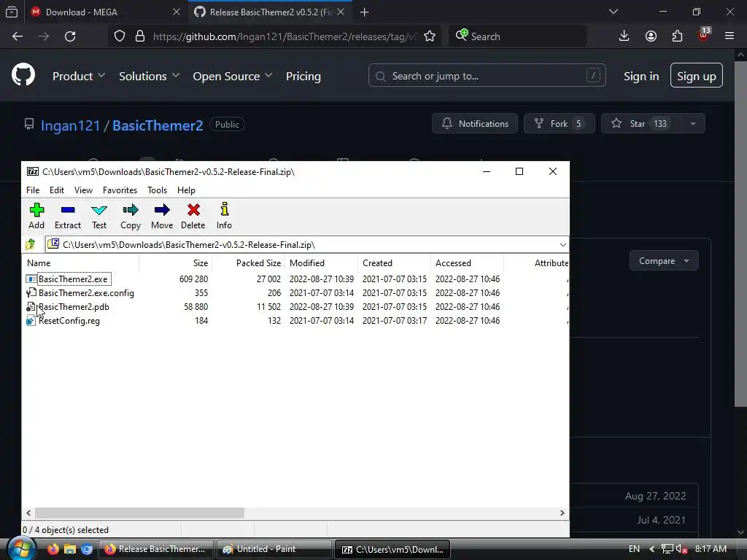The width and height of the screenshot is (747, 560).
Task: Go up one folder level in 7-Zip
Action: [x=31, y=245]
